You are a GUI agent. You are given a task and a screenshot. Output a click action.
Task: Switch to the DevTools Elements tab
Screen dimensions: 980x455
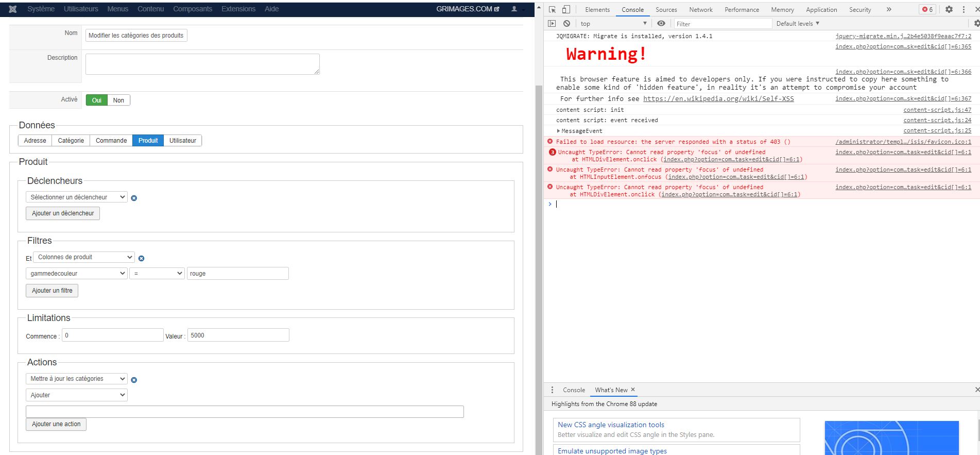pos(597,10)
